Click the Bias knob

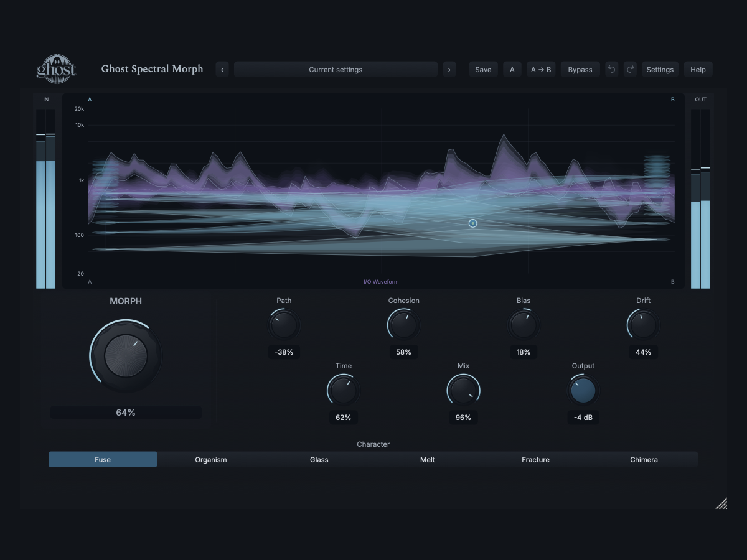(x=524, y=325)
